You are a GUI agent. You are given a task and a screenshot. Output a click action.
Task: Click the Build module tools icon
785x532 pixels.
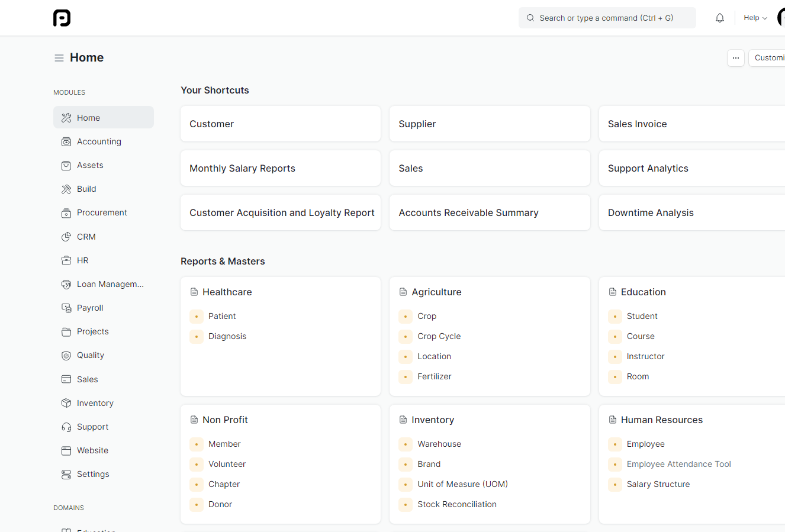point(66,189)
